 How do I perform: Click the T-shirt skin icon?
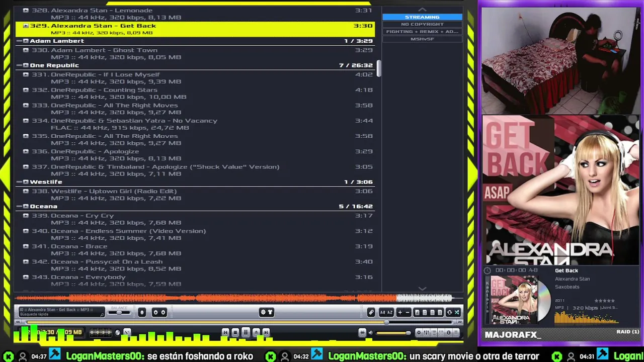(270, 312)
